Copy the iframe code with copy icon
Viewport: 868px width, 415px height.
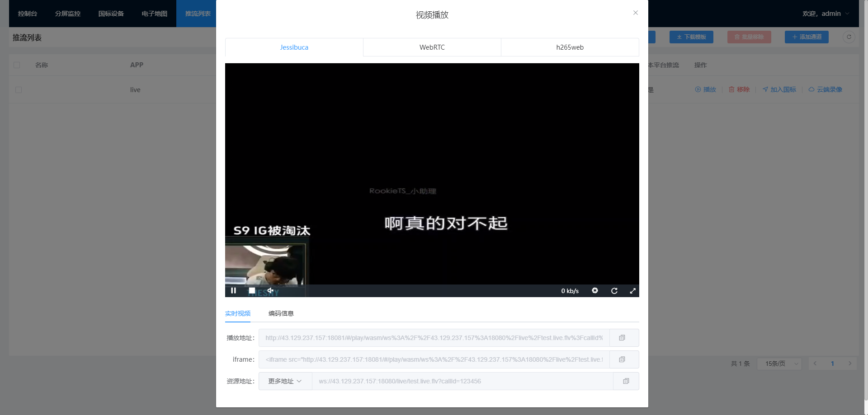pos(622,359)
